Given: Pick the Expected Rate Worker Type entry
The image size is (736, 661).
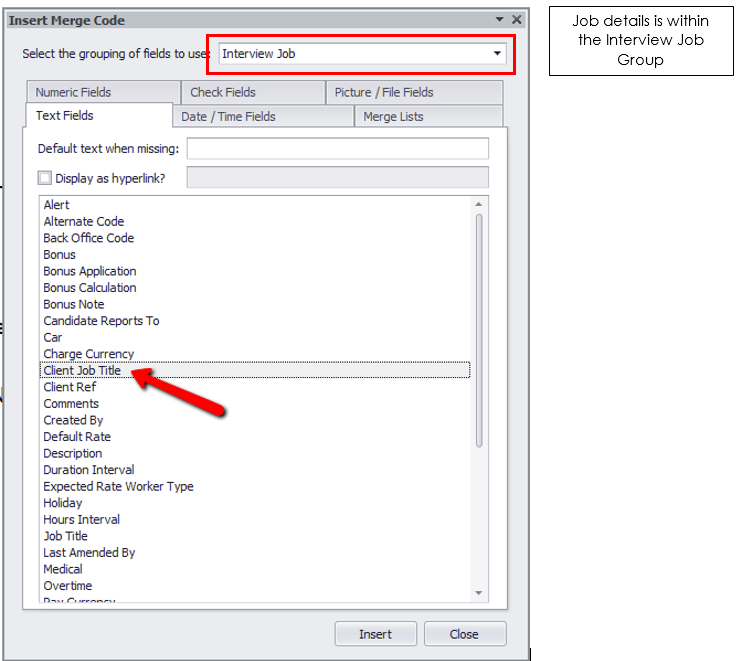Looking at the screenshot, I should tap(118, 486).
